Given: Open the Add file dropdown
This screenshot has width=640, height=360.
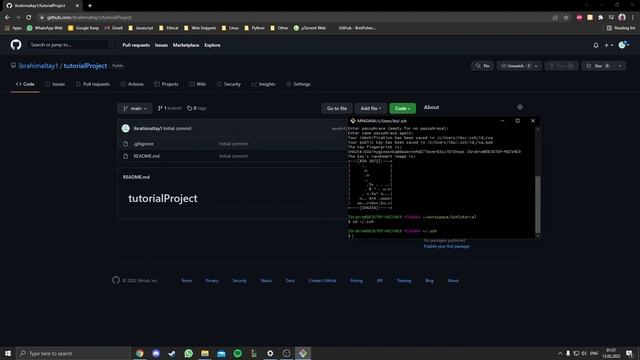Looking at the screenshot, I should pyautogui.click(x=371, y=108).
